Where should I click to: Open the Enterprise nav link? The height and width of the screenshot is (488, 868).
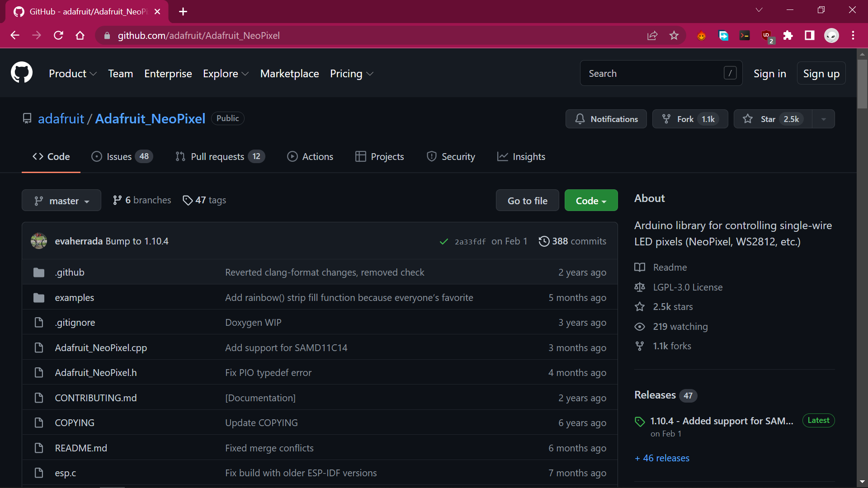coord(168,74)
